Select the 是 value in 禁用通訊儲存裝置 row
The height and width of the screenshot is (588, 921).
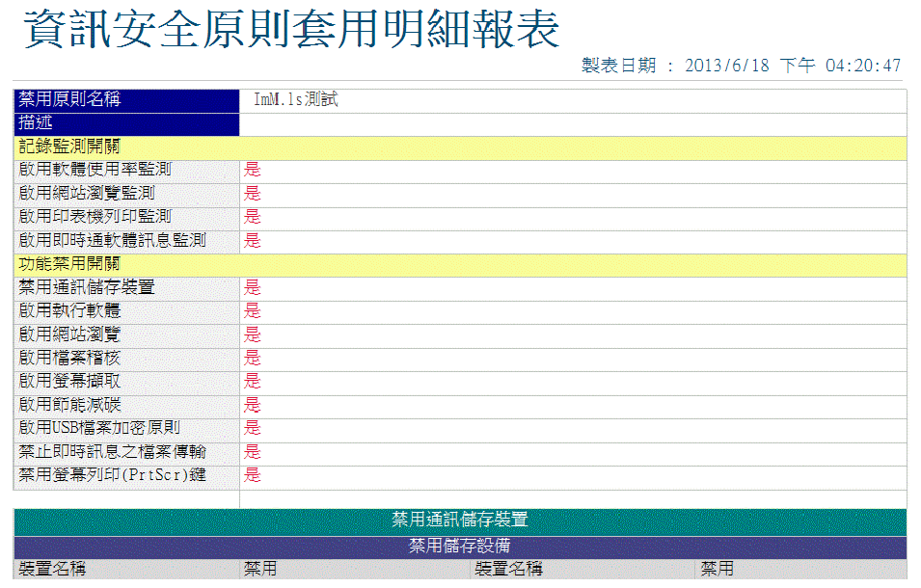(252, 287)
